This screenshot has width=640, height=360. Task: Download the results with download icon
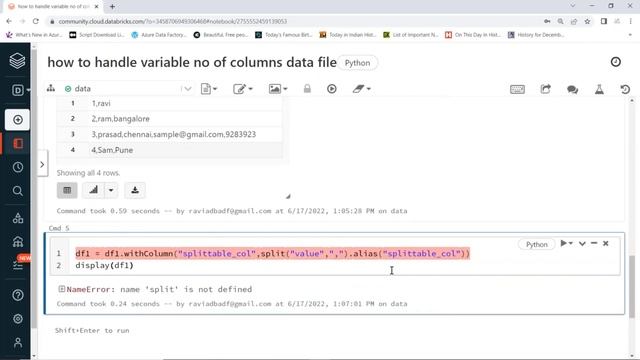click(x=135, y=190)
